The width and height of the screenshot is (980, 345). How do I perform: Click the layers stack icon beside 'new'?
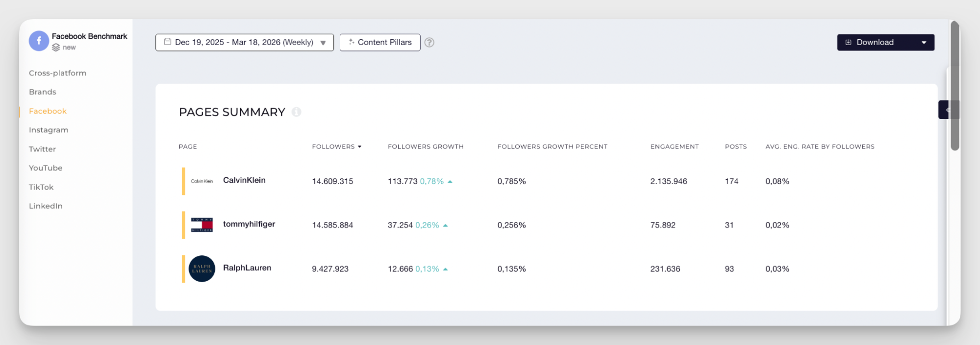click(56, 48)
